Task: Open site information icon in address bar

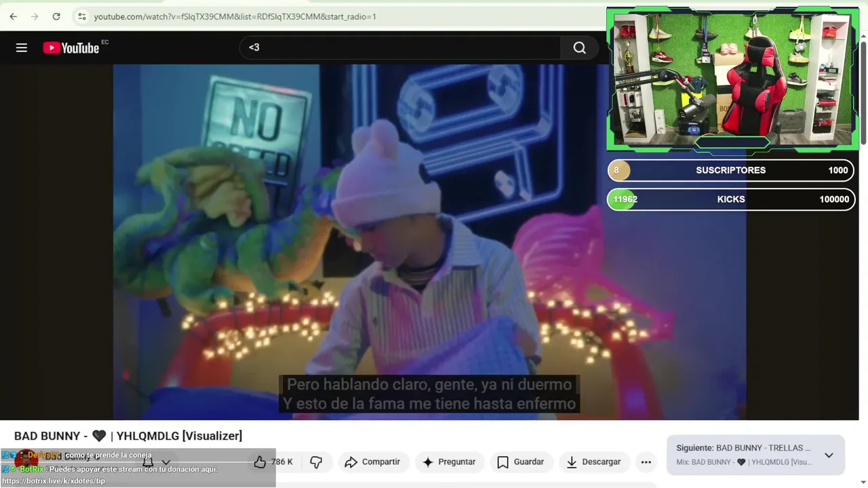Action: 81,16
